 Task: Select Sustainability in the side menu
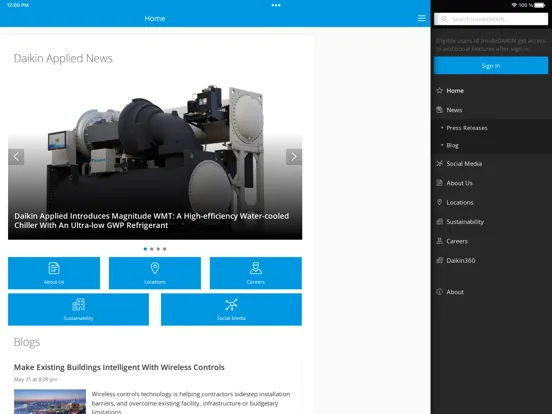pyautogui.click(x=465, y=221)
